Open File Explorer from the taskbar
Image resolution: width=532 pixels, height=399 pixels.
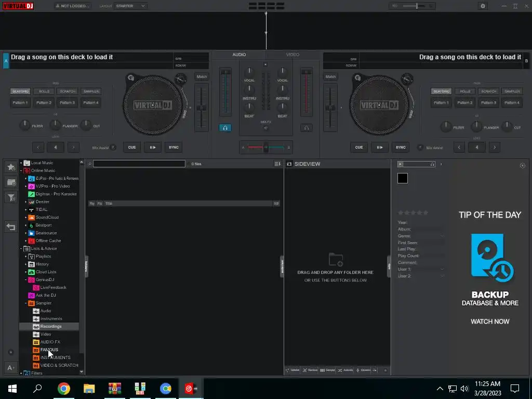click(89, 389)
